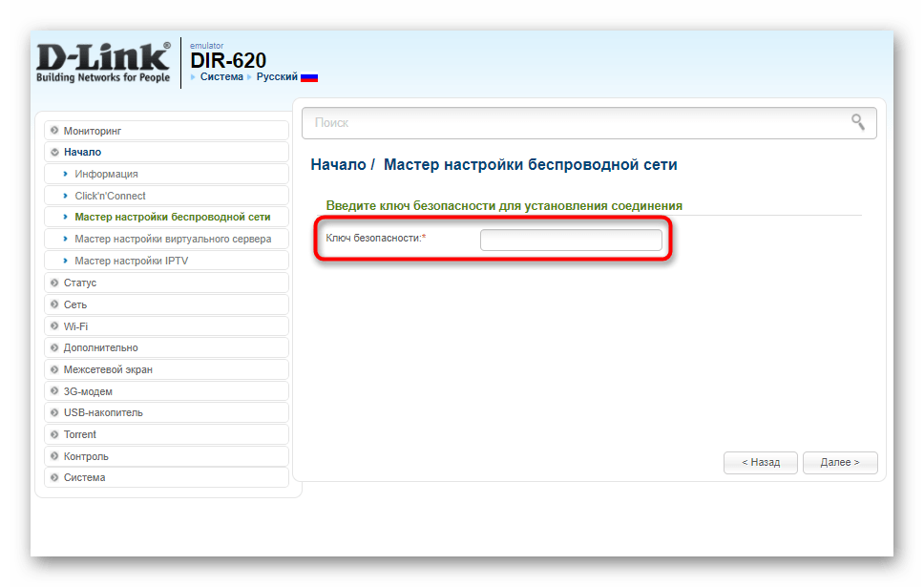
Task: Expand the Torrent menu section
Action: tap(166, 434)
